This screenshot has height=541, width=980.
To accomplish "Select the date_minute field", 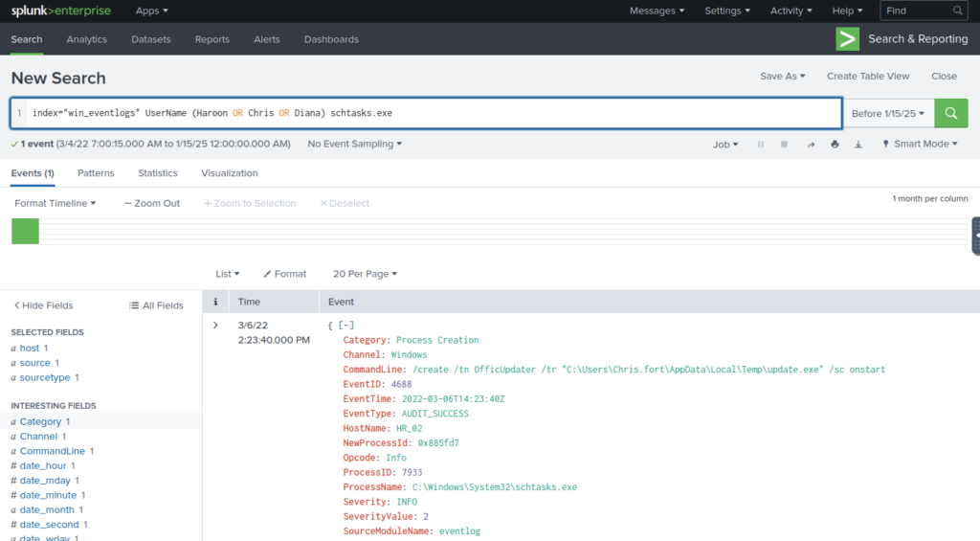I will [48, 495].
